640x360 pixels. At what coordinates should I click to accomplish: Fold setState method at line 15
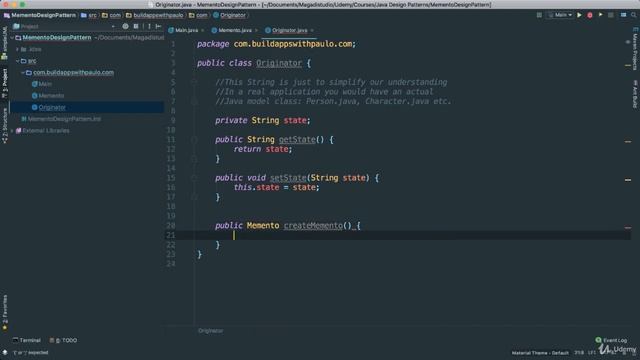click(x=194, y=178)
